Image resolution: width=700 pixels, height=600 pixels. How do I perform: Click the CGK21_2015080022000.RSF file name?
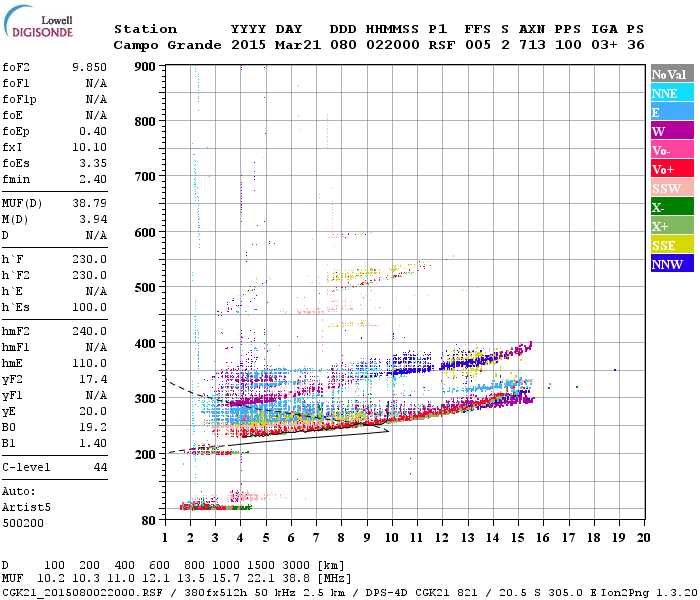83,593
